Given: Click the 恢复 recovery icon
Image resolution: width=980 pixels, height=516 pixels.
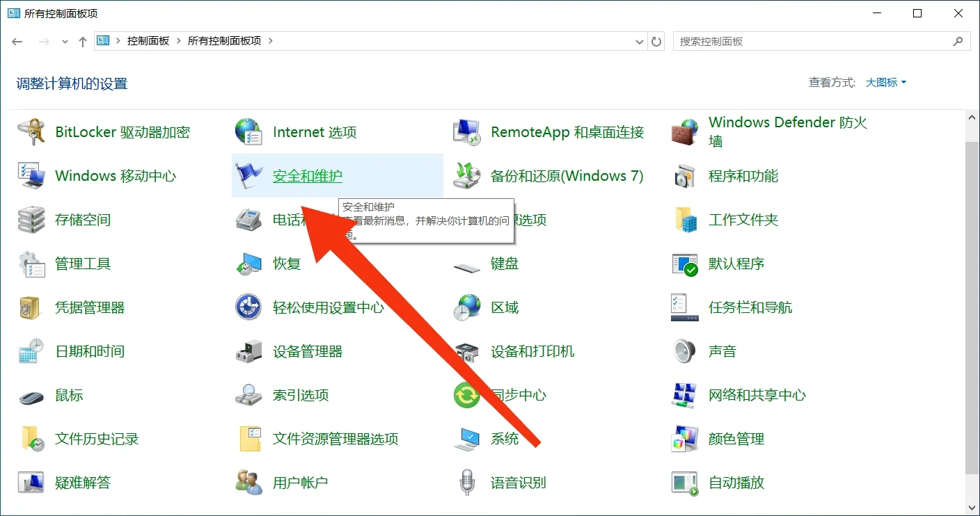Looking at the screenshot, I should (x=248, y=264).
